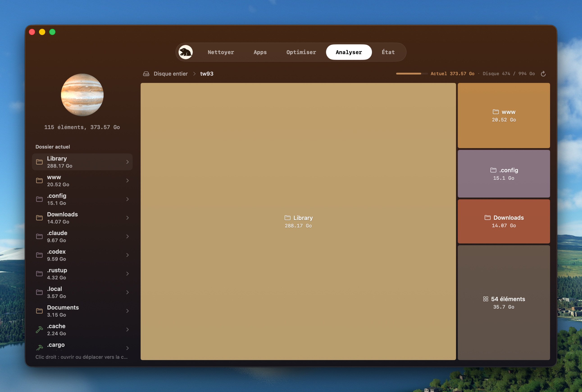Switch to the Nettoyer tab
This screenshot has width=582, height=392.
point(221,52)
